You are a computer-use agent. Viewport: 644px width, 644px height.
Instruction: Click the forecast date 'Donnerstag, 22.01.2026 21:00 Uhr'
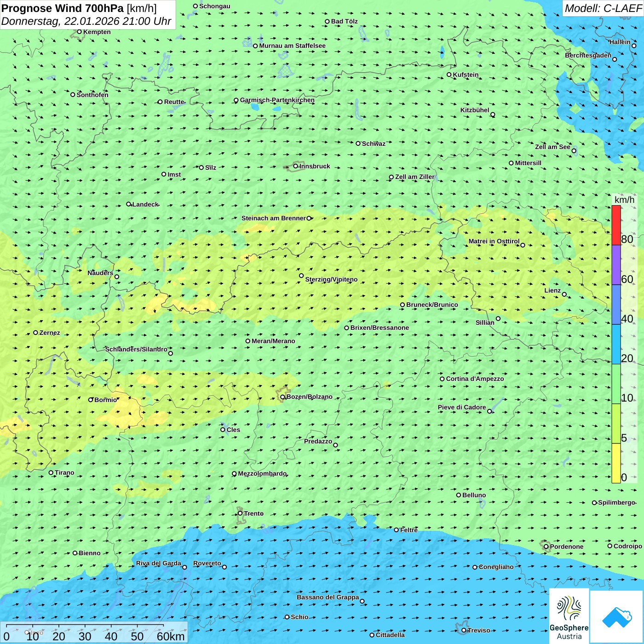click(x=86, y=21)
